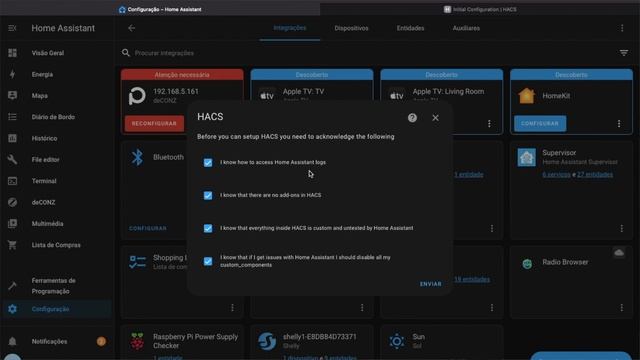Open Lista de Compras in sidebar
The image size is (640, 360).
56,245
